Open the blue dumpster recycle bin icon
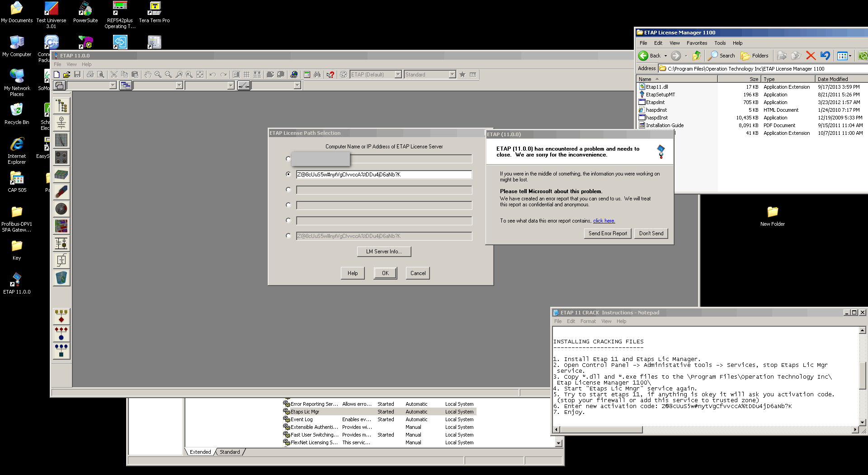The image size is (868, 475). click(x=61, y=278)
